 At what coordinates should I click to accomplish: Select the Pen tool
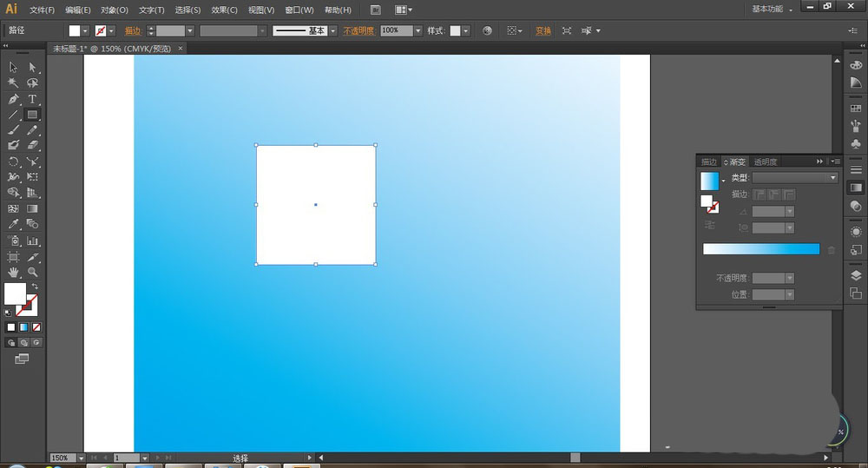point(13,99)
